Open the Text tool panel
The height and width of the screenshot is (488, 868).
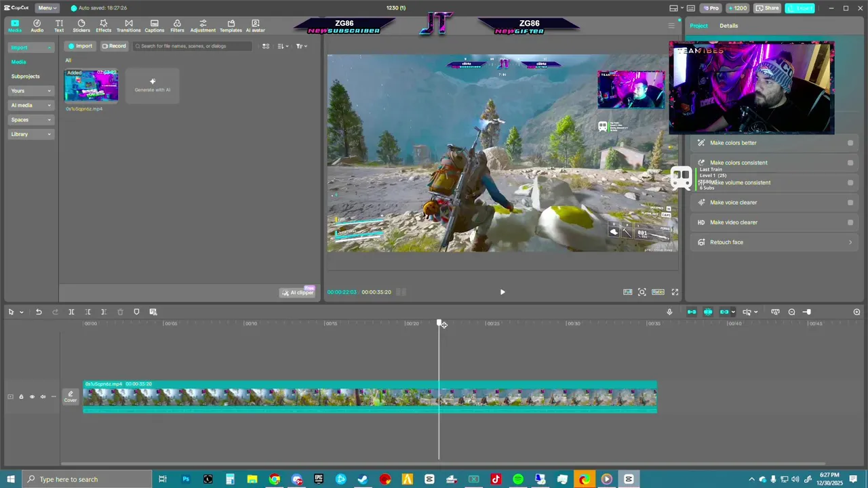tap(59, 26)
